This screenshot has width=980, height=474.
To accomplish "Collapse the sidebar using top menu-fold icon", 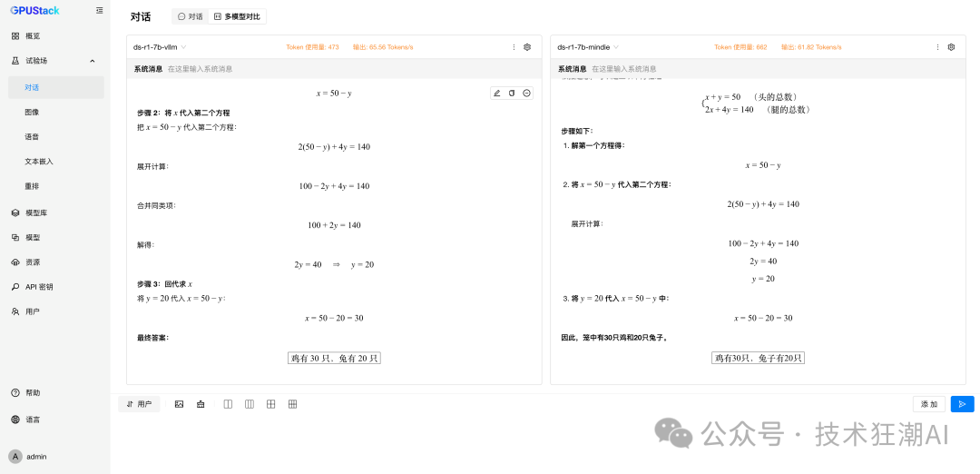I will [x=100, y=11].
